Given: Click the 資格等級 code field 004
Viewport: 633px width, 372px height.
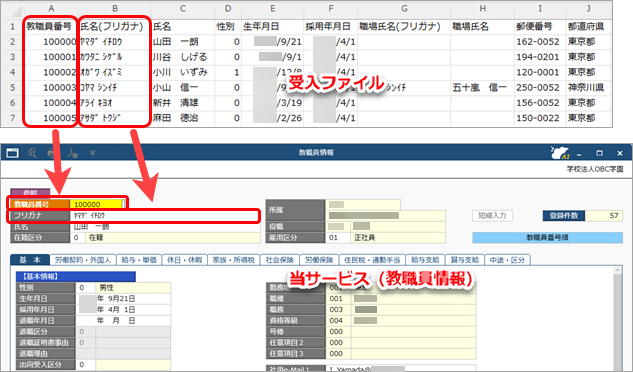Looking at the screenshot, I should point(338,320).
